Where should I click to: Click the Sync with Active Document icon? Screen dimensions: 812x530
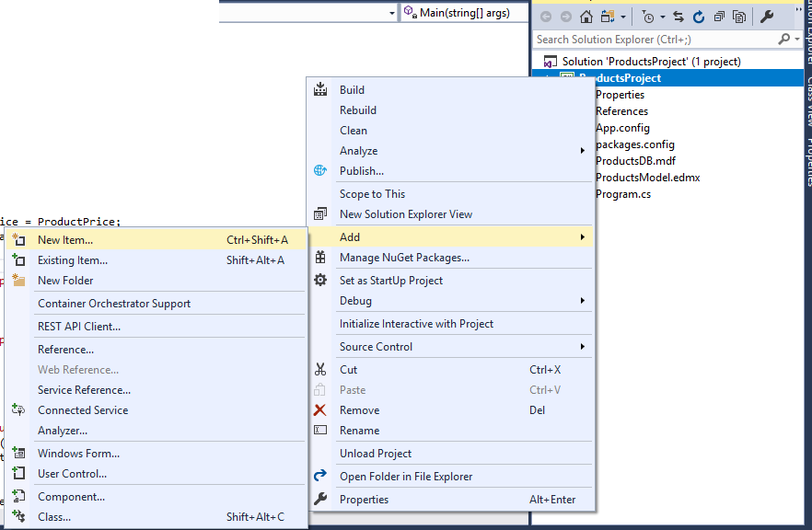tap(679, 17)
